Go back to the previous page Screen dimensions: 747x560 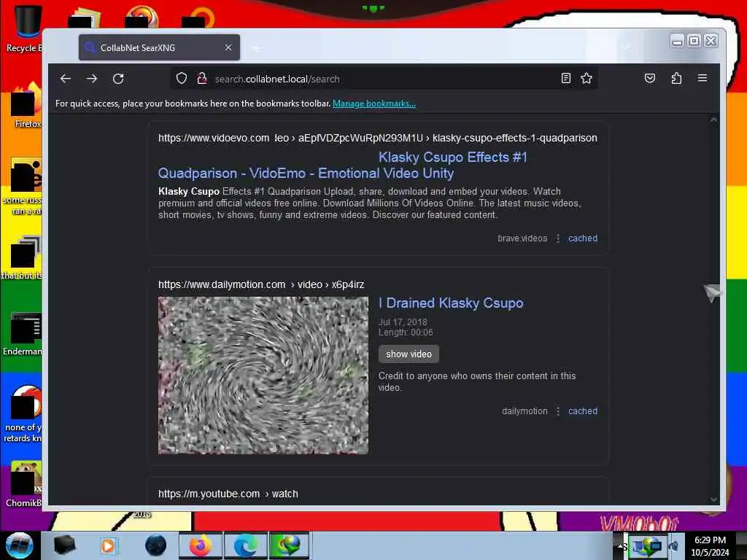click(66, 79)
